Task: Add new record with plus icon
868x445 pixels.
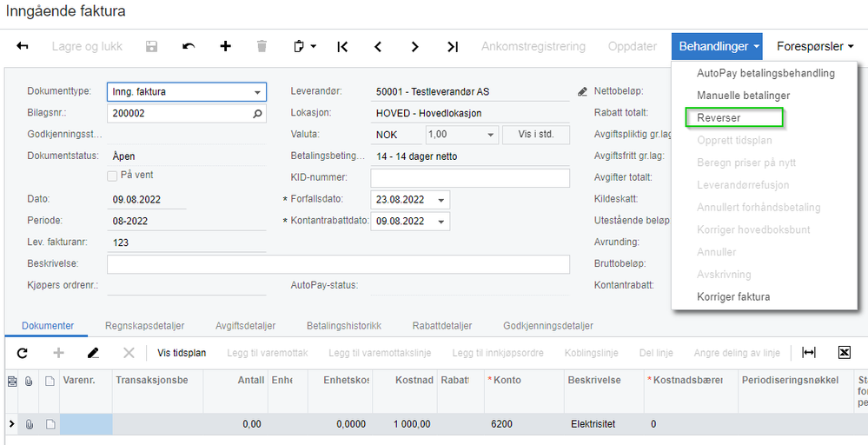Action: coord(225,46)
